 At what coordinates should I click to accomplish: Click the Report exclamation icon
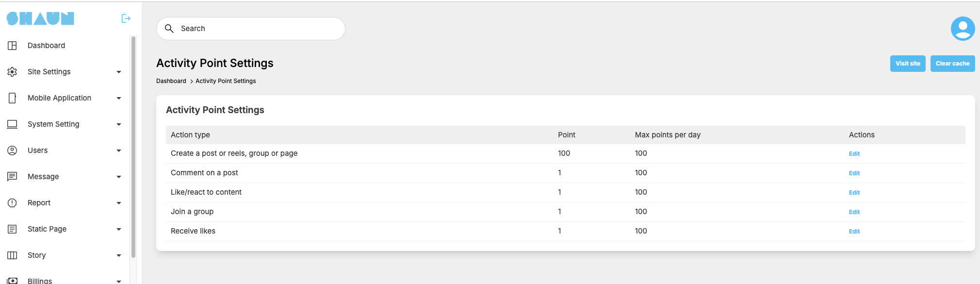(x=12, y=203)
